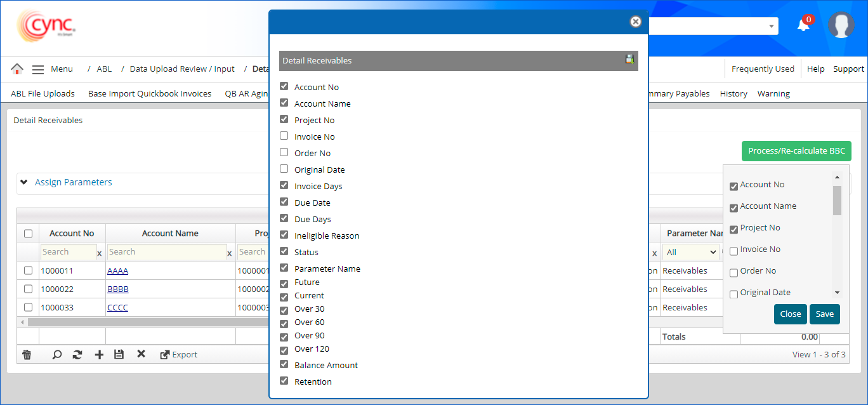Switch to the History tab

click(x=733, y=93)
